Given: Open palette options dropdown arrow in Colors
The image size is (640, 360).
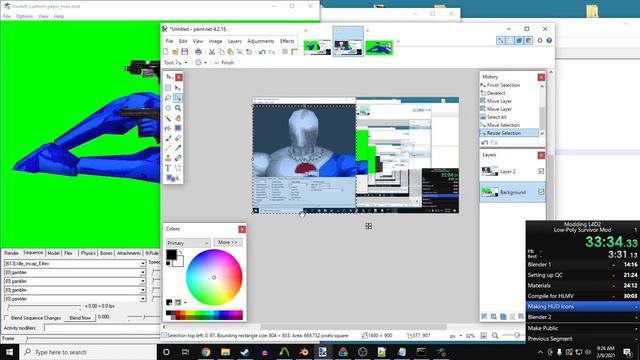Looking at the screenshot, I should tap(185, 302).
